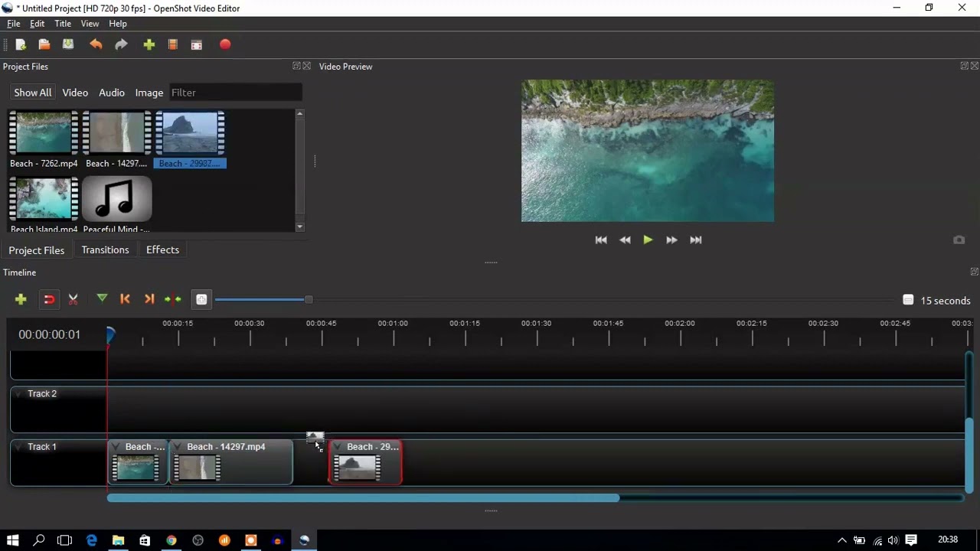Open the Track 1 dropdown menu arrow
The image size is (980, 551).
(19, 447)
